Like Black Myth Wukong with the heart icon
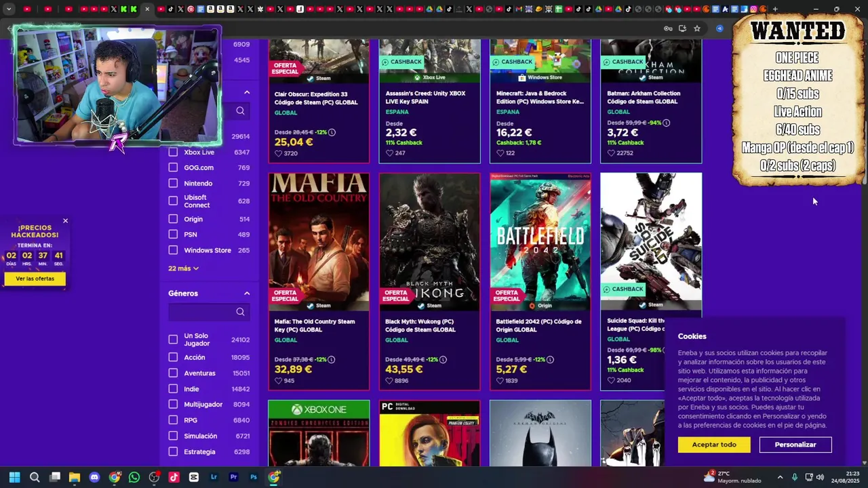868x488 pixels. click(389, 381)
